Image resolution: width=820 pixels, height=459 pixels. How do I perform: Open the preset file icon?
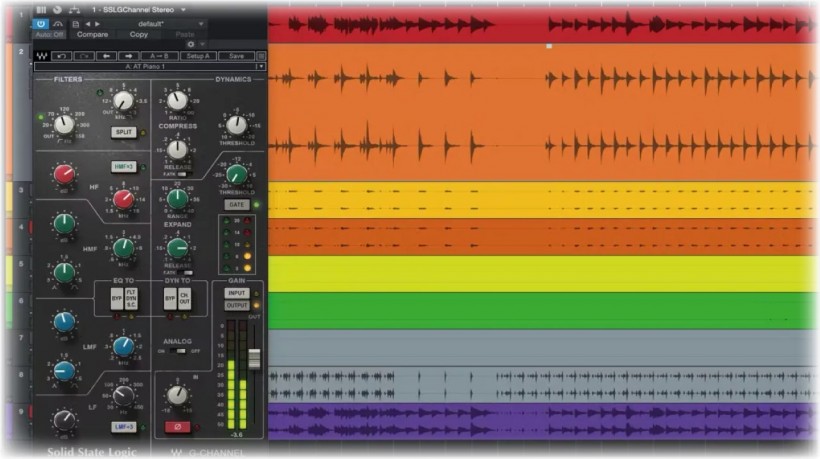point(75,24)
